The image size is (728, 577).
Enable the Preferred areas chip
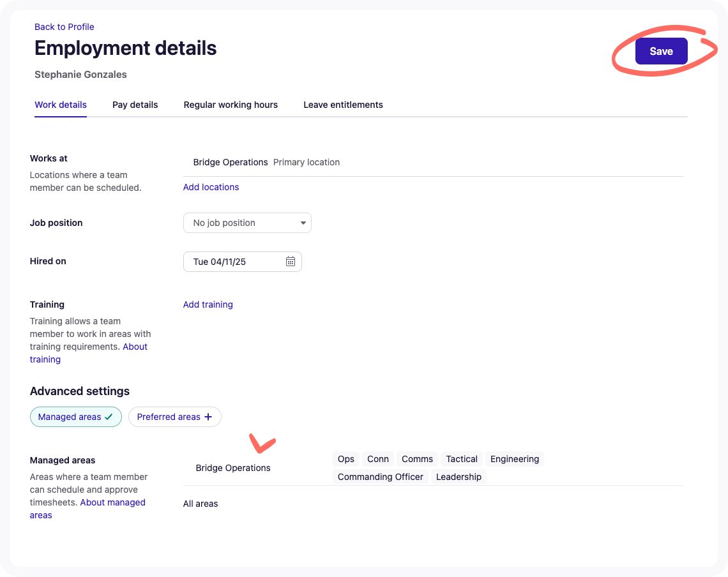(174, 417)
